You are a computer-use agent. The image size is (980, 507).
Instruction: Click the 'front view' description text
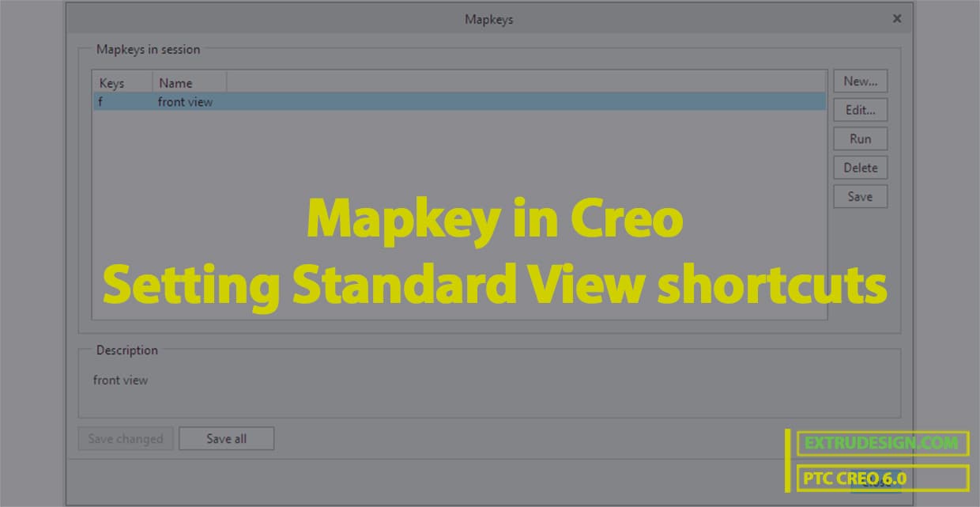click(121, 380)
